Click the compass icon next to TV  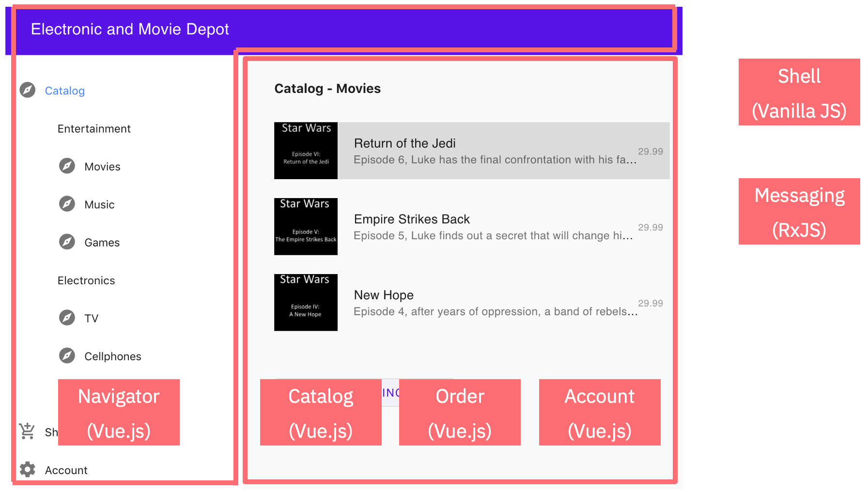67,318
